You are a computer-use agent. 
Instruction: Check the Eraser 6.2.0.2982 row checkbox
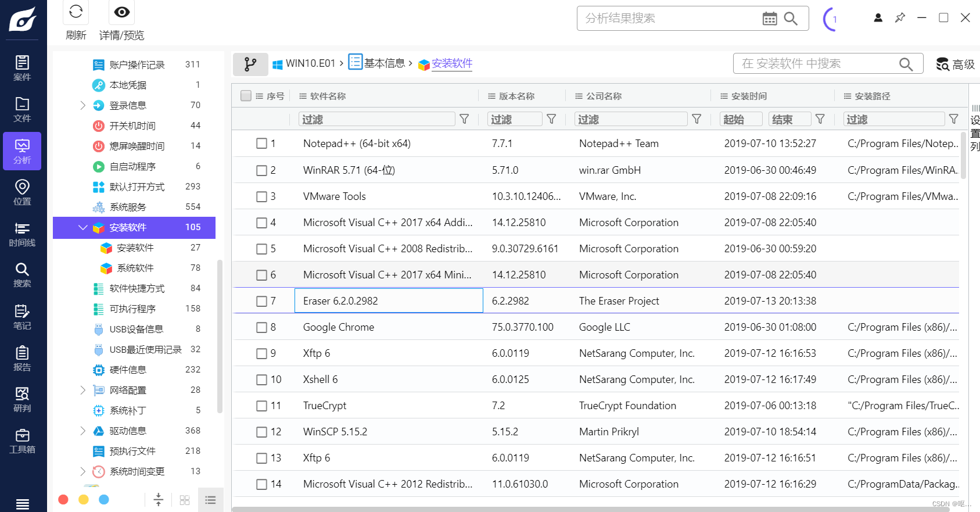tap(262, 302)
